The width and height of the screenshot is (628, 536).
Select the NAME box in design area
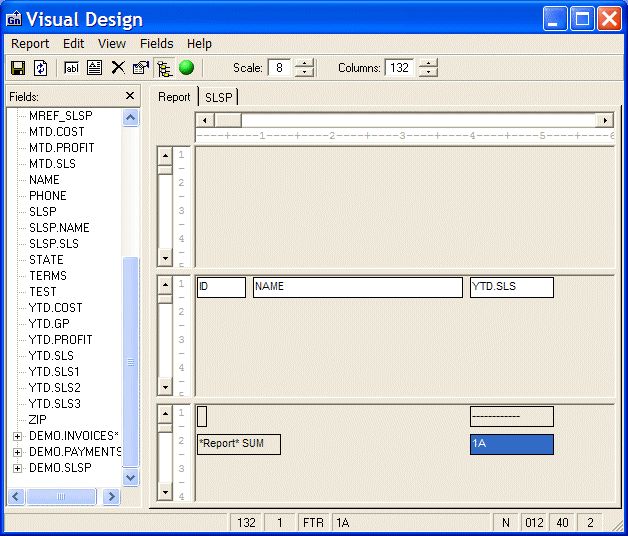click(x=357, y=287)
